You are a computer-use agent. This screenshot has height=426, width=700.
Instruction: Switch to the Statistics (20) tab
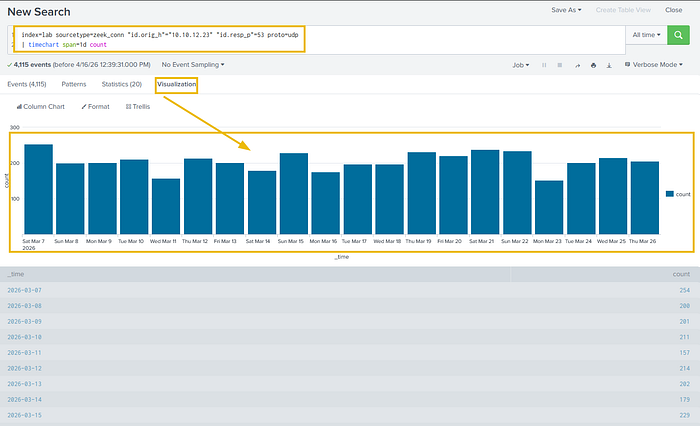121,84
